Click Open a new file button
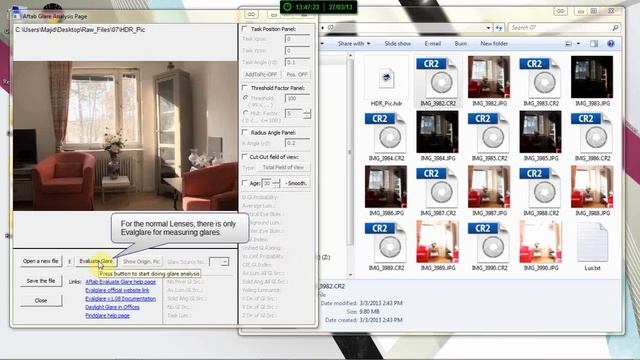Image resolution: width=640 pixels, height=360 pixels. (40, 261)
